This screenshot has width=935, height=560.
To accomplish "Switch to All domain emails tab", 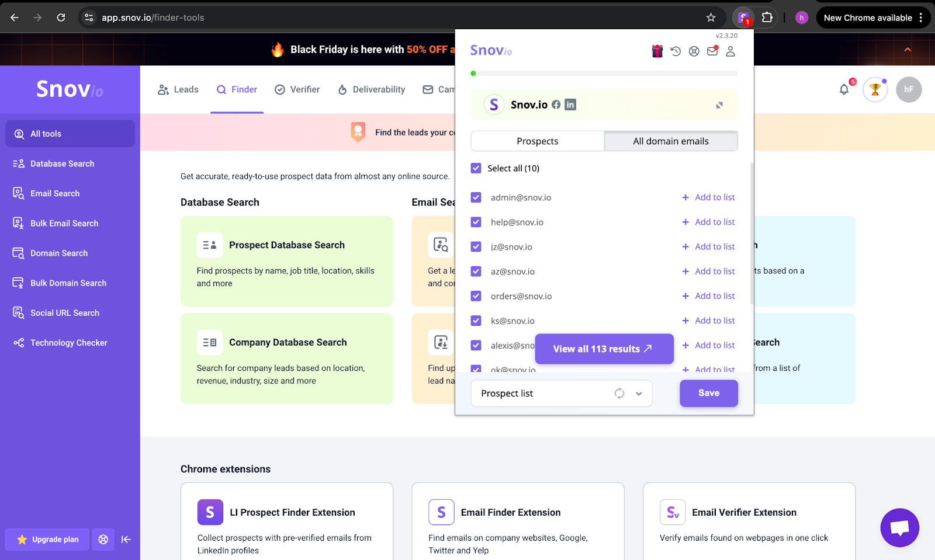I will tap(671, 141).
